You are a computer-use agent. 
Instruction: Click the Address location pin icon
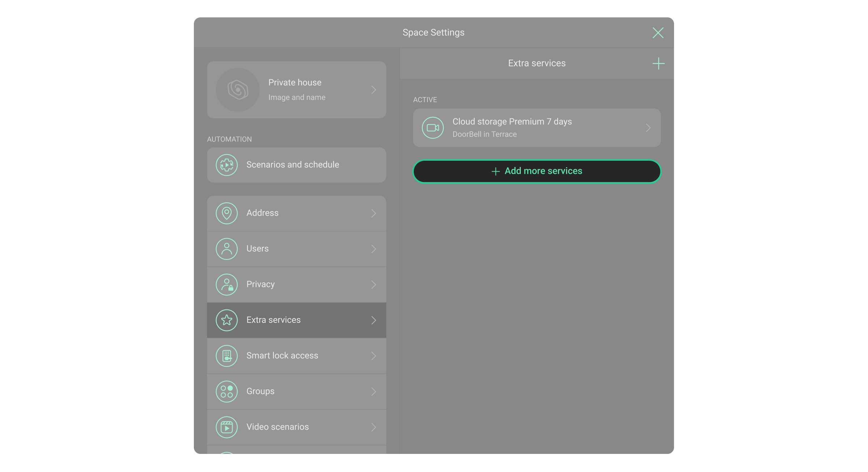[226, 213]
